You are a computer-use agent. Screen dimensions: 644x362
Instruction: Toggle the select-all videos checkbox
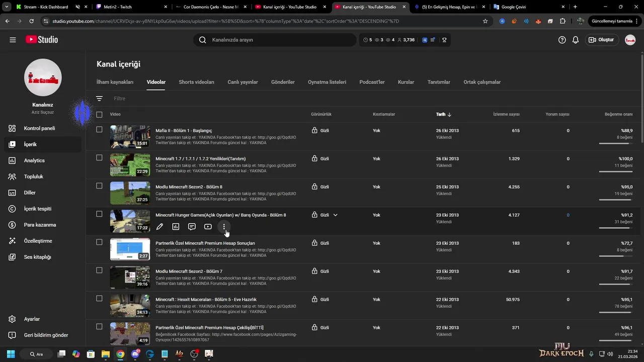tap(99, 115)
